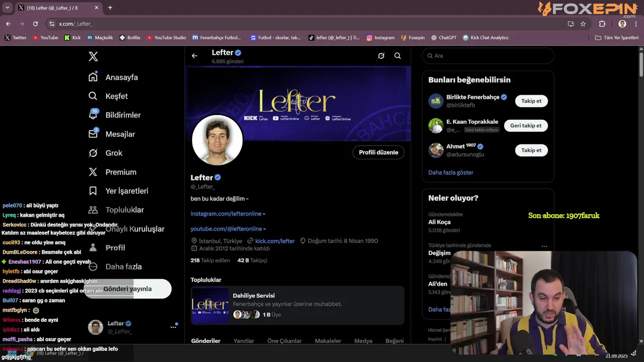Follow Ahmet 1907 with Takip et

(531, 150)
